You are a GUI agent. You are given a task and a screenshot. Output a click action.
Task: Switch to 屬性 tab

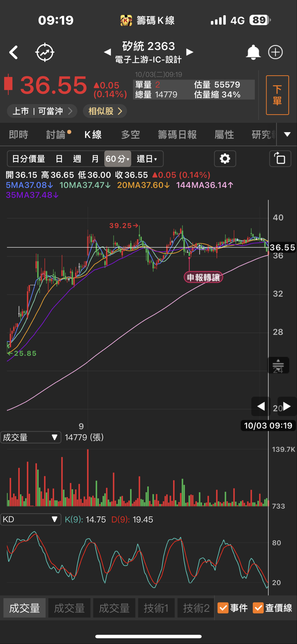pyautogui.click(x=224, y=135)
